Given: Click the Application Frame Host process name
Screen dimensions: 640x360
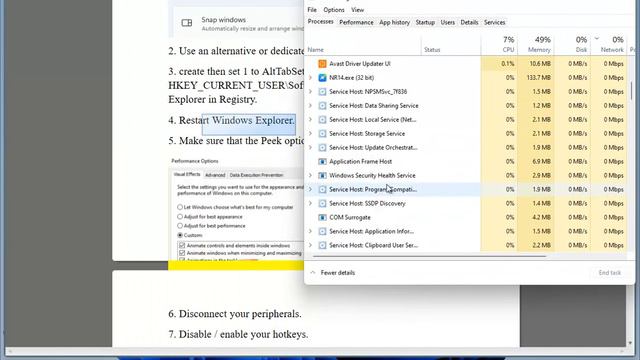Looking at the screenshot, I should coord(360,162).
